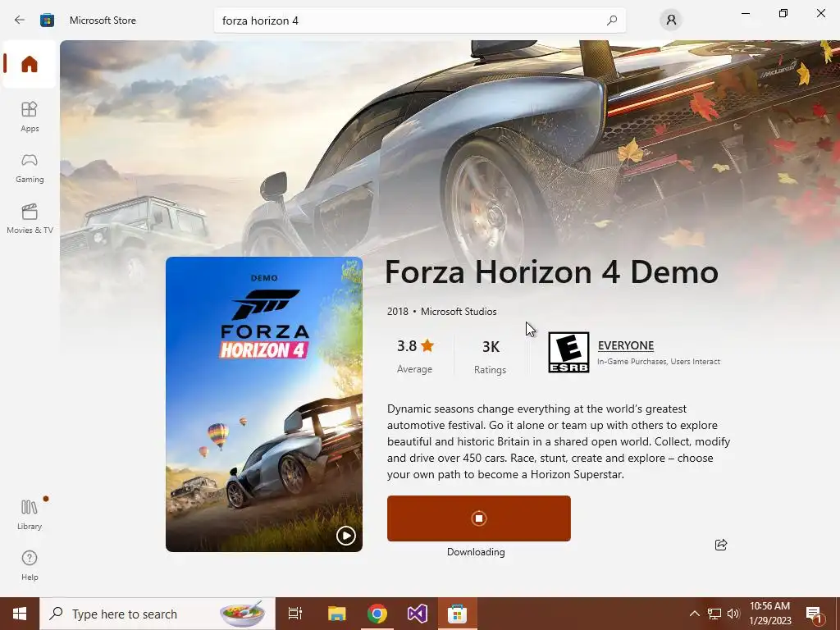The image size is (840, 630).
Task: Close the Microsoft Store window
Action: coord(820,13)
